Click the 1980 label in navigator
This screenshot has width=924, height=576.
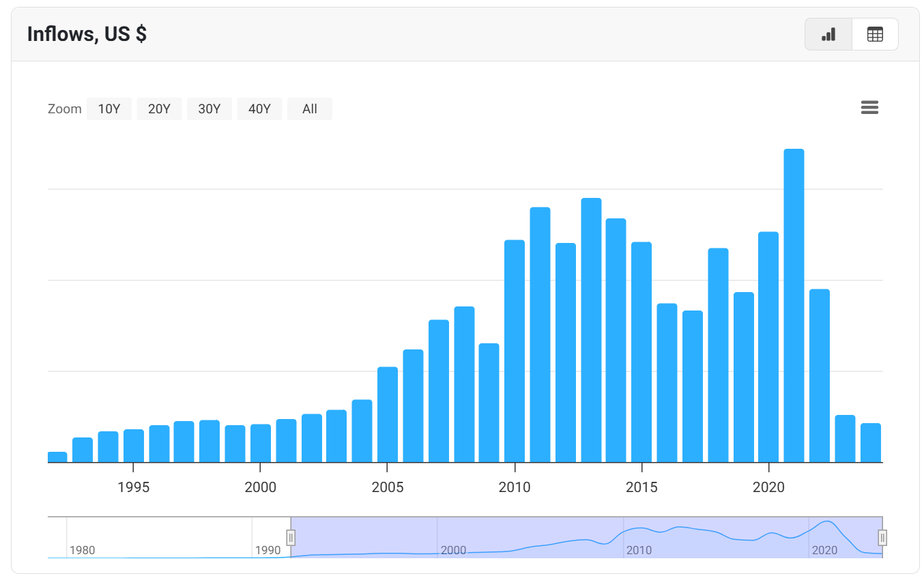coord(83,550)
